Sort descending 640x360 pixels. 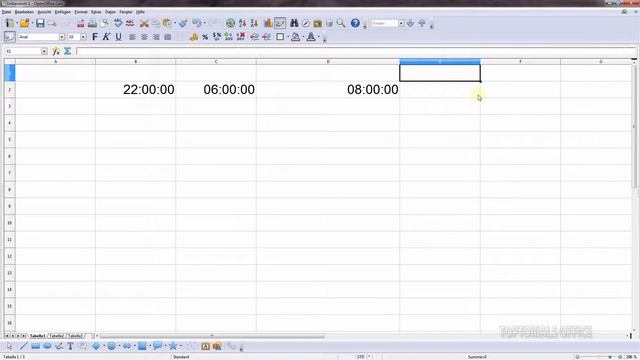[x=254, y=23]
